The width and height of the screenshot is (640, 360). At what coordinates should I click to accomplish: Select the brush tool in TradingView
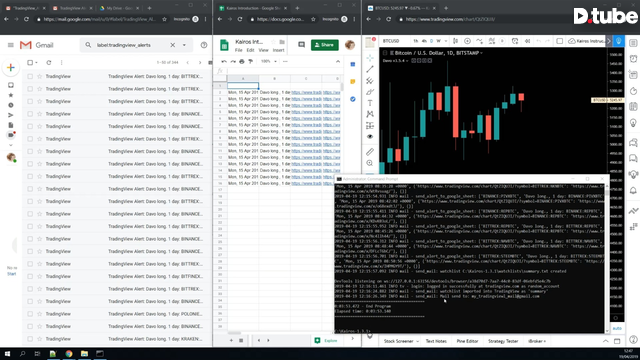pyautogui.click(x=370, y=92)
